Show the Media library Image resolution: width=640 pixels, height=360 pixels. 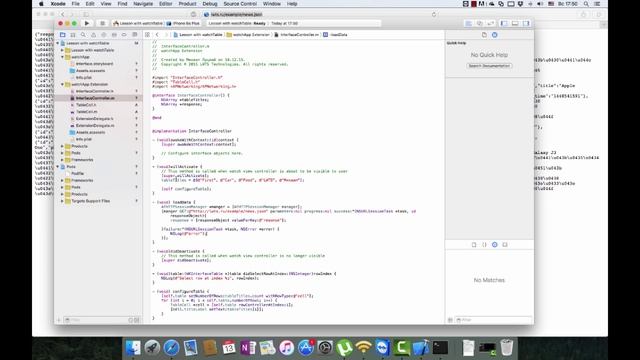(x=505, y=244)
